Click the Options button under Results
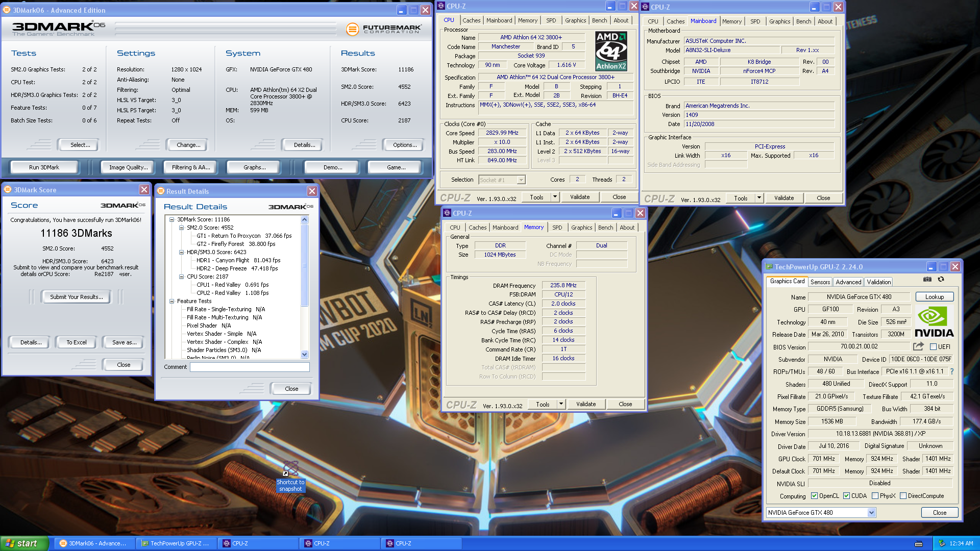This screenshot has height=551, width=980. 405,145
